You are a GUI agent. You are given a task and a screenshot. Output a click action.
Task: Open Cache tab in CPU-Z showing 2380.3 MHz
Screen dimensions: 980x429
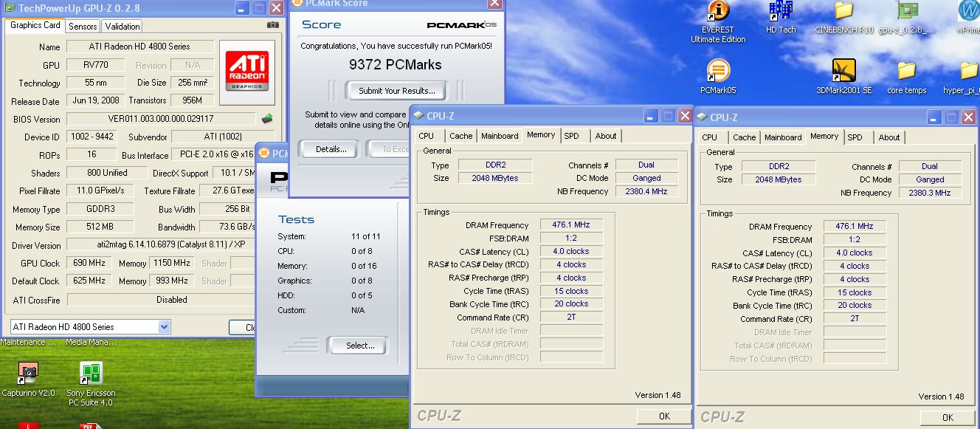[x=745, y=137]
